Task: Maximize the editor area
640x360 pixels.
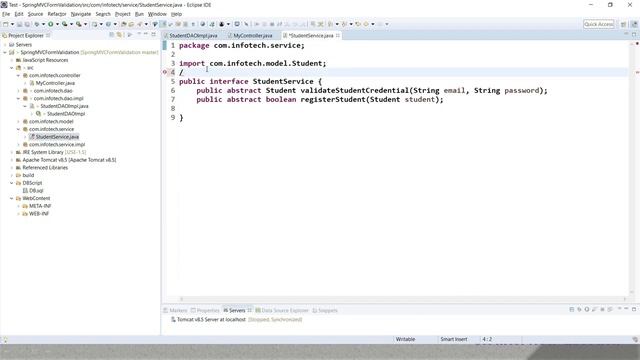Action: pos(634,34)
